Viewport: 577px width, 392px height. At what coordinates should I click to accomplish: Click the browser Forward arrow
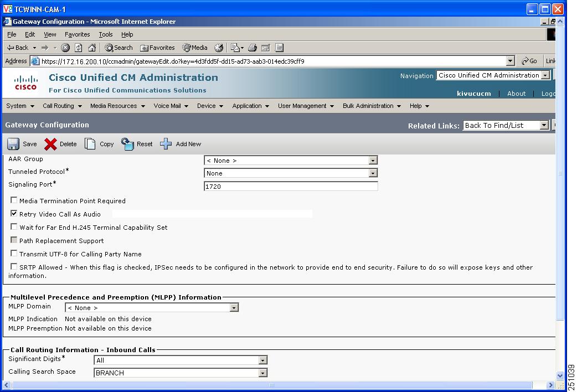[45, 48]
